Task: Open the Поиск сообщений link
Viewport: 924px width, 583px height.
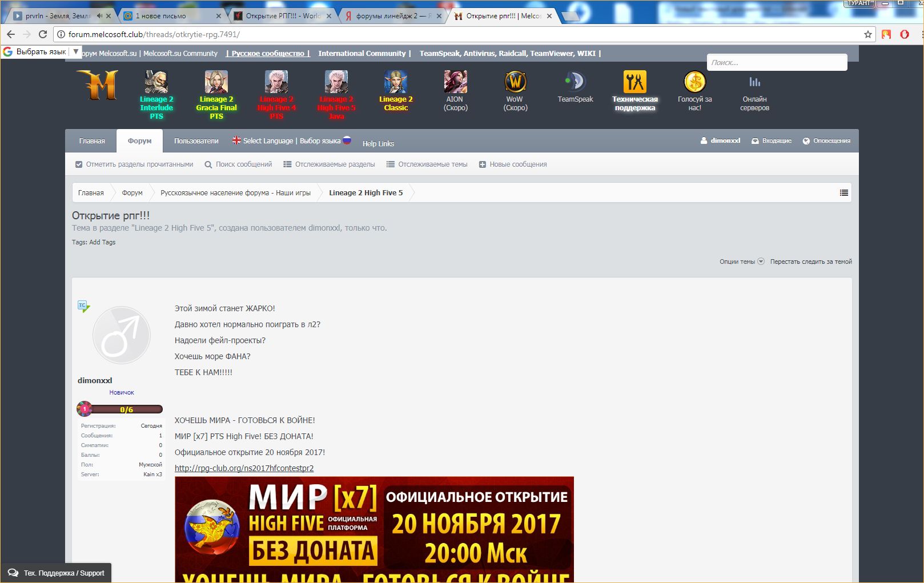Action: point(238,164)
